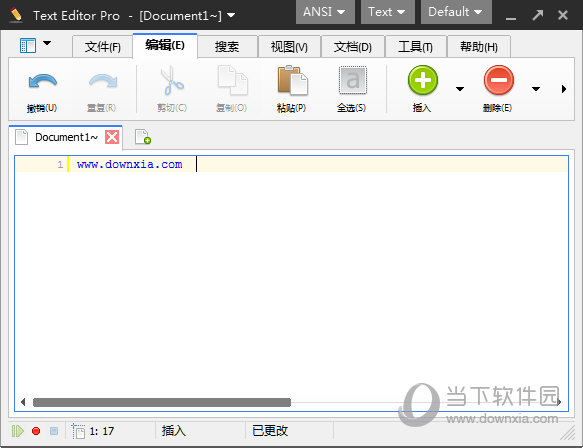Close the Document1~ tab with red X

point(112,137)
